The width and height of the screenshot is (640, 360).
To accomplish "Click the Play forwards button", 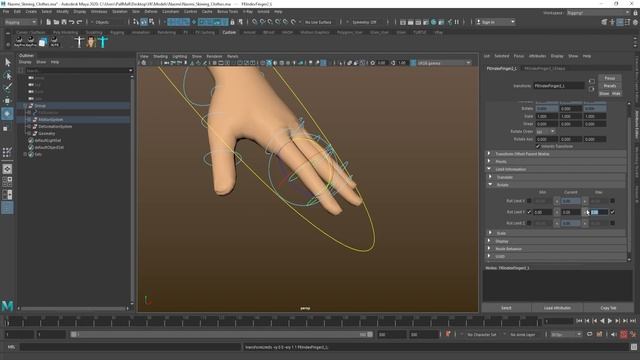I will coord(610,321).
